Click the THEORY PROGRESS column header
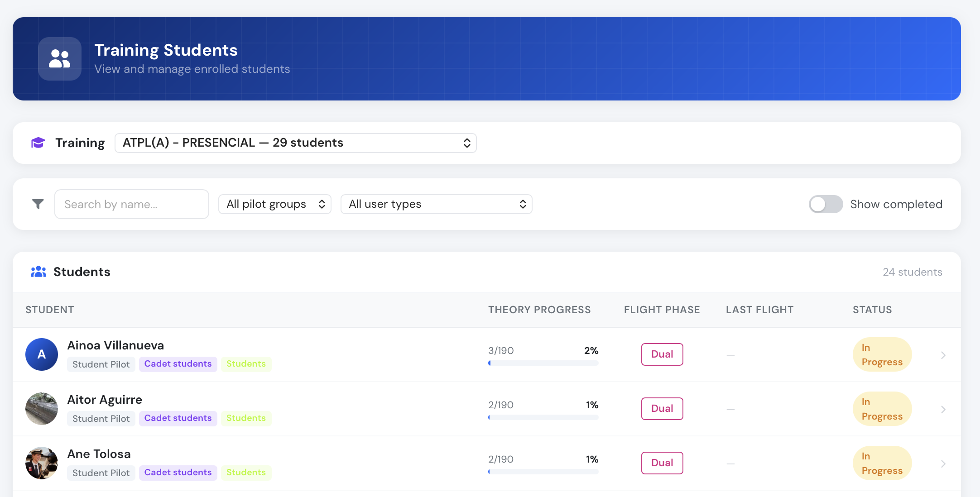 tap(539, 310)
